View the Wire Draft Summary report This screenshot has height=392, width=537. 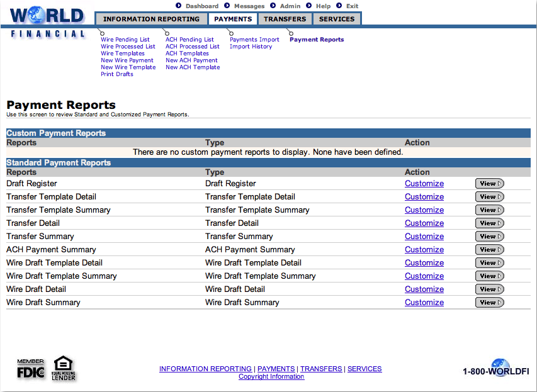click(489, 303)
